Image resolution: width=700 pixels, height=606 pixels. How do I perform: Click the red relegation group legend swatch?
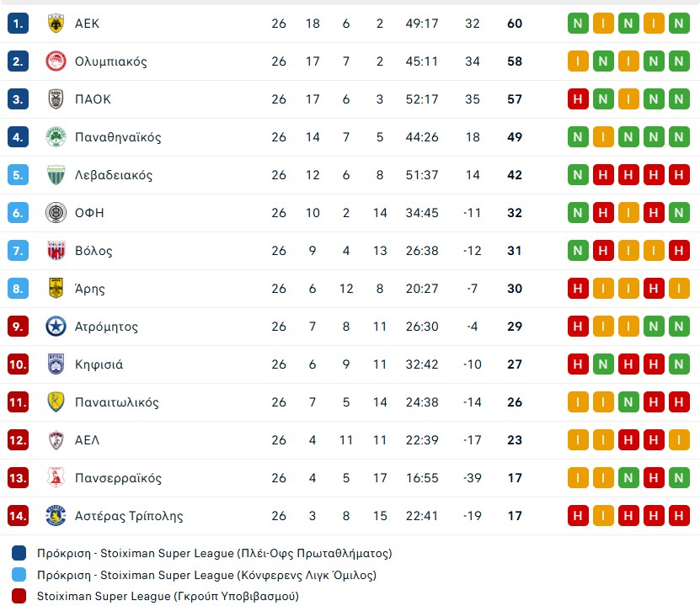[19, 596]
